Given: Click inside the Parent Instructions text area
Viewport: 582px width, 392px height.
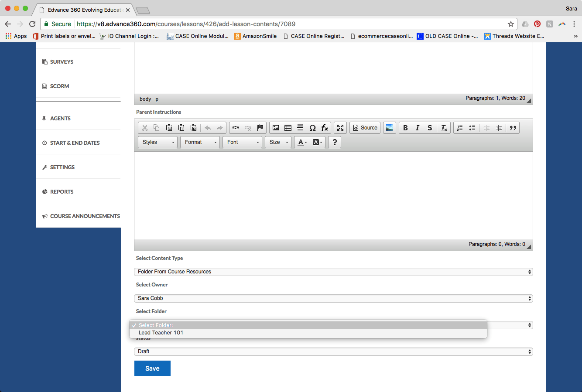Looking at the screenshot, I should click(x=333, y=195).
